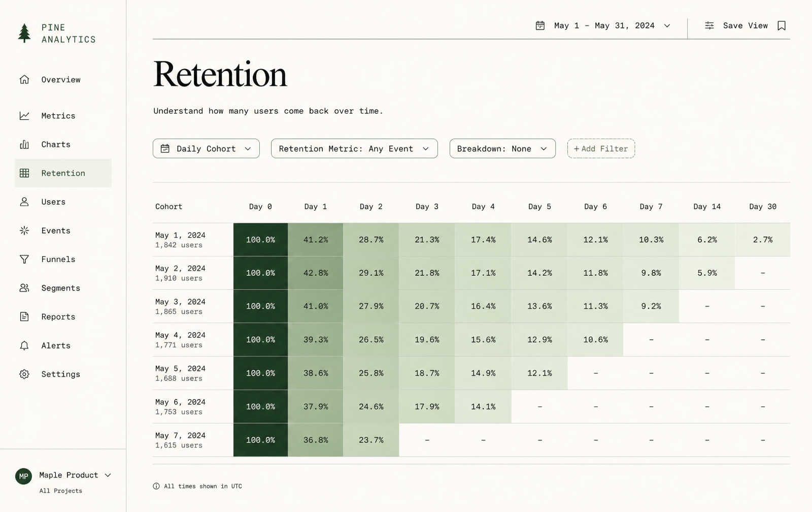
Task: Click the Cohort column header
Action: (168, 206)
